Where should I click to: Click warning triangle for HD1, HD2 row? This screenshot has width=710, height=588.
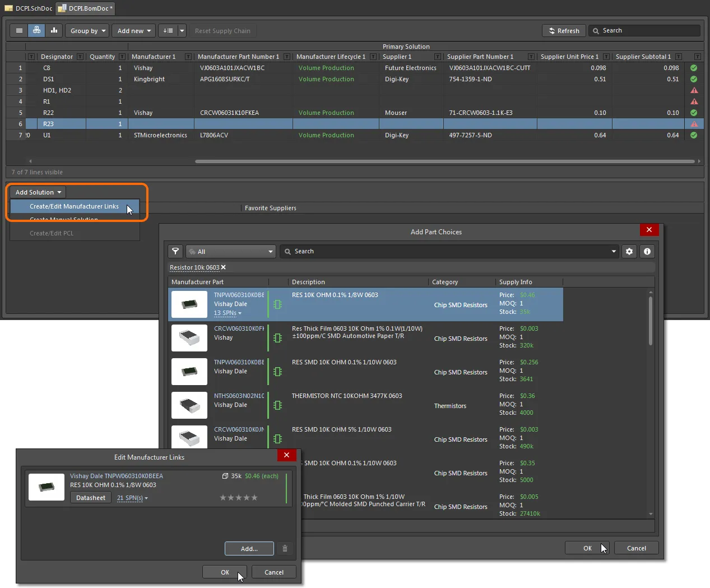coord(694,90)
